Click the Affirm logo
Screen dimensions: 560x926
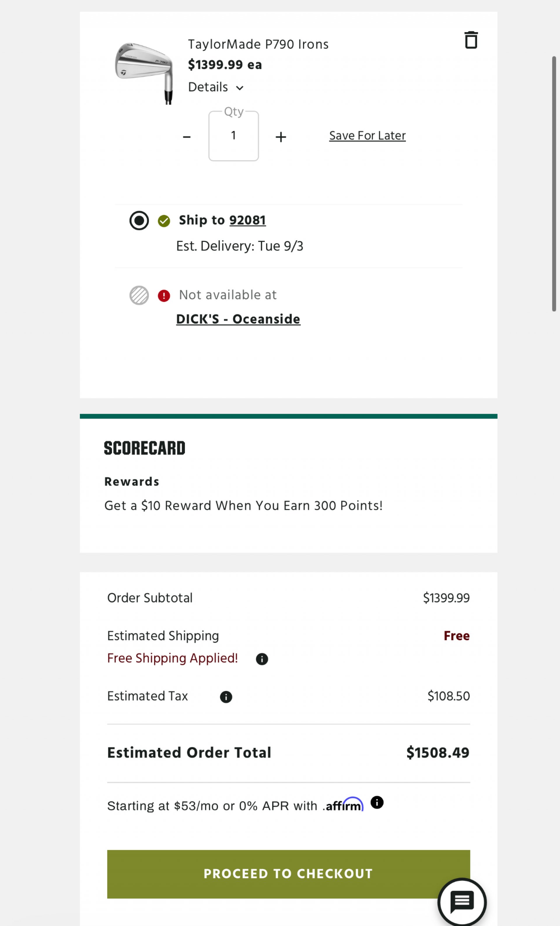(x=343, y=805)
